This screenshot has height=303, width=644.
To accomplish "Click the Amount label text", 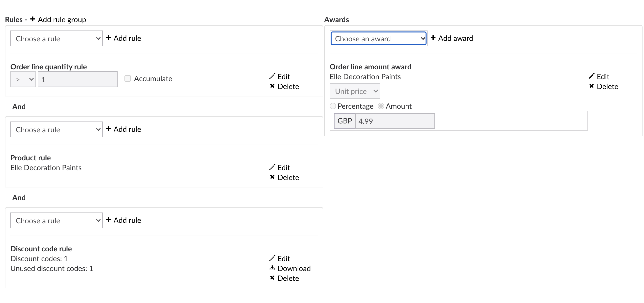I will tap(399, 106).
